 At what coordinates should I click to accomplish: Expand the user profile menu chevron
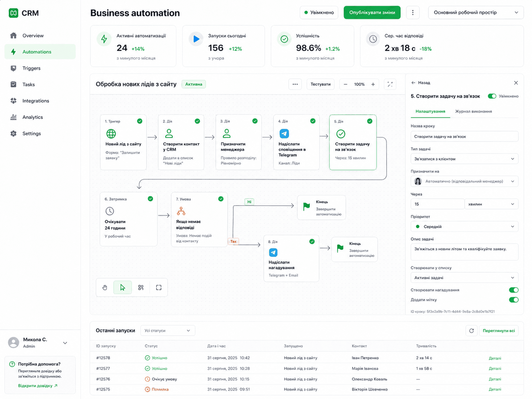65,343
